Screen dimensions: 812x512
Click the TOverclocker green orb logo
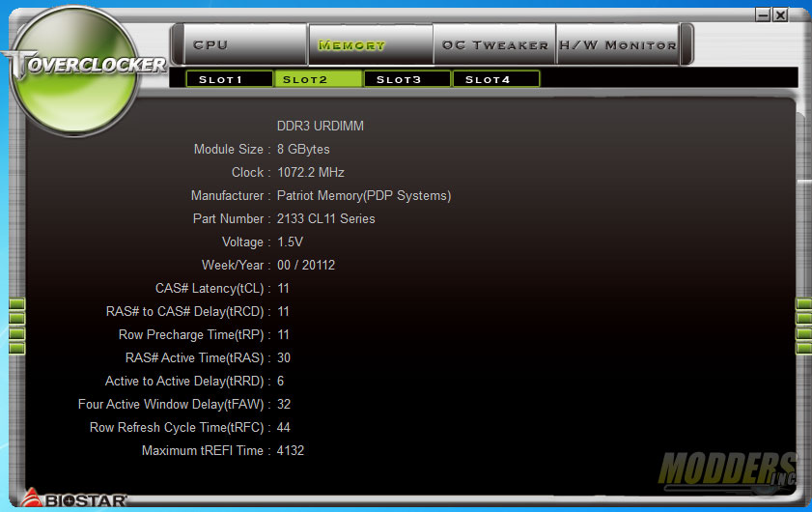tap(75, 70)
